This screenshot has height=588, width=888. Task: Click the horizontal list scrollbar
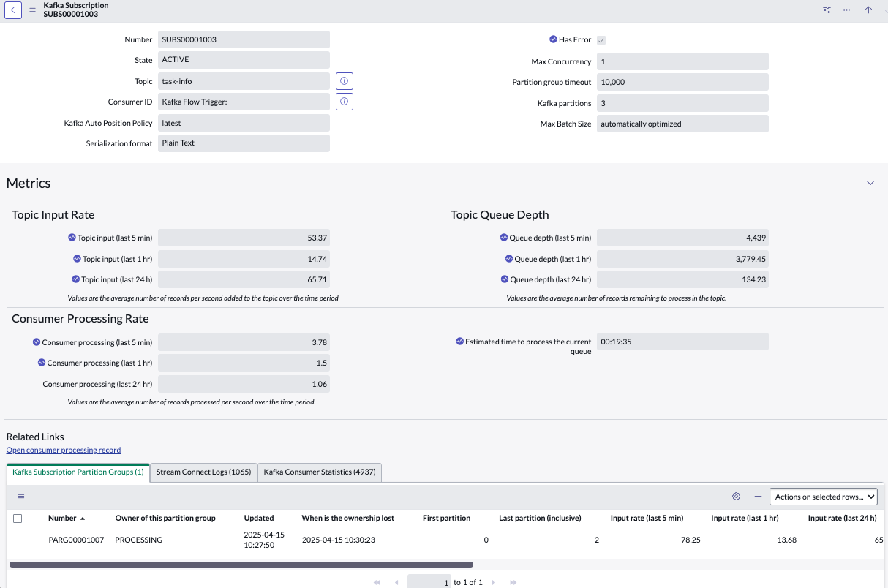(241, 565)
